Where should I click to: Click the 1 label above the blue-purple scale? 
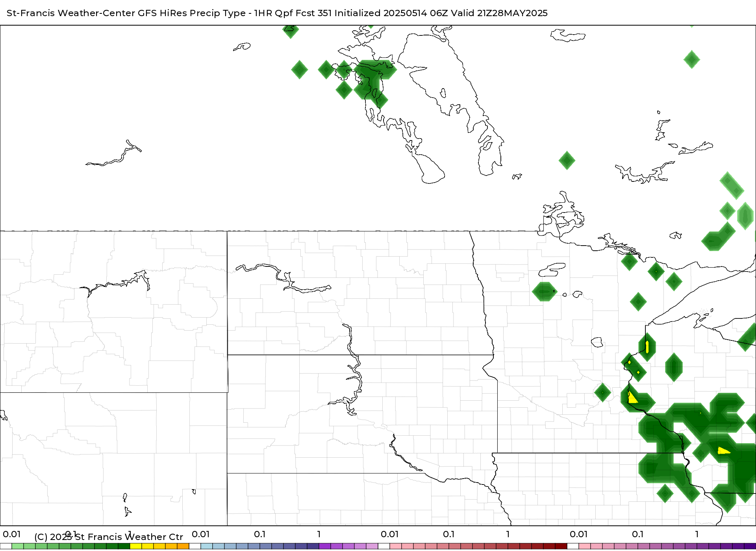pyautogui.click(x=319, y=534)
